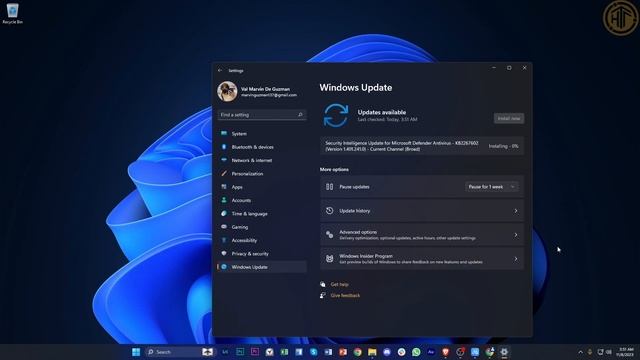The height and width of the screenshot is (360, 640).
Task: Click the Security Intelligence Update entry text
Action: point(402,146)
